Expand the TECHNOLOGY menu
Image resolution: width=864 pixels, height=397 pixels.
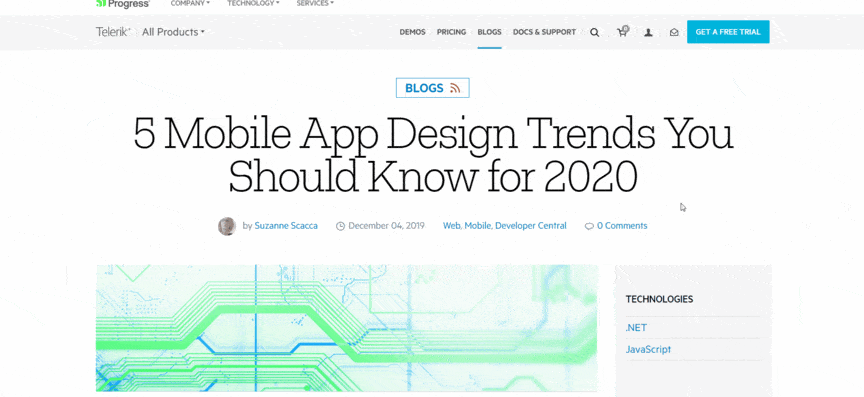[x=253, y=3]
